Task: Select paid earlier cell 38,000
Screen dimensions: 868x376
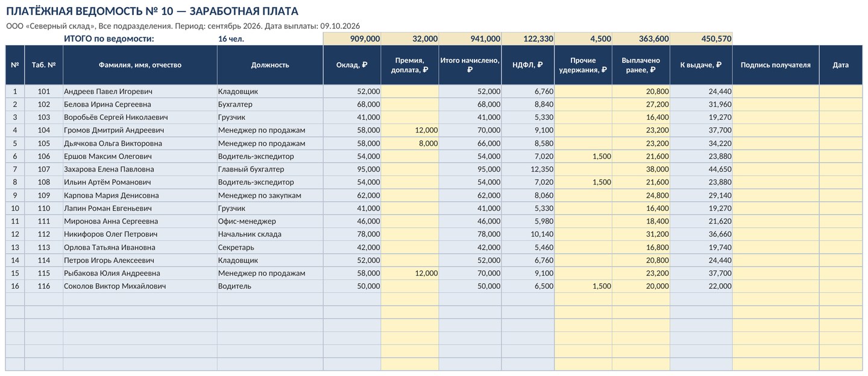Action: point(641,169)
